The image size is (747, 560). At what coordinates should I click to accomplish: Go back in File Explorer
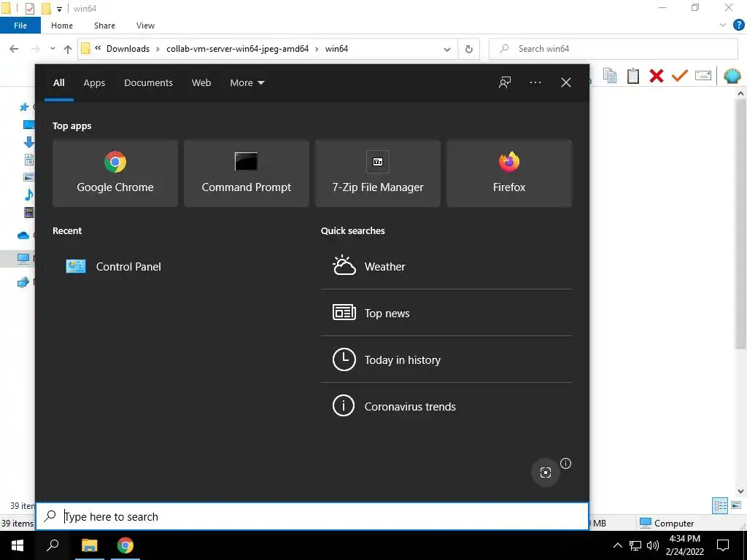click(x=14, y=49)
